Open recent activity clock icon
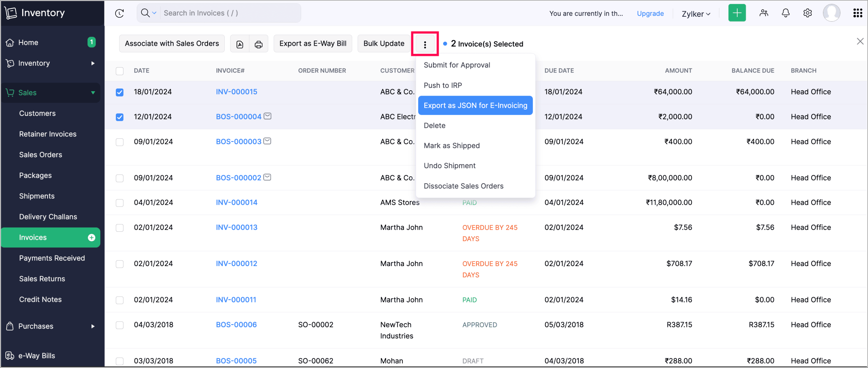The image size is (868, 368). pyautogui.click(x=120, y=13)
